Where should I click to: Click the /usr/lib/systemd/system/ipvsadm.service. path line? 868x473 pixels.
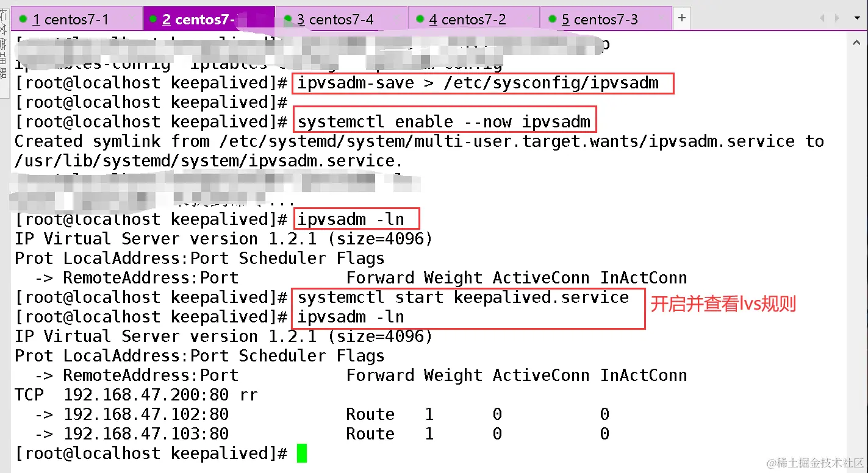(x=209, y=161)
